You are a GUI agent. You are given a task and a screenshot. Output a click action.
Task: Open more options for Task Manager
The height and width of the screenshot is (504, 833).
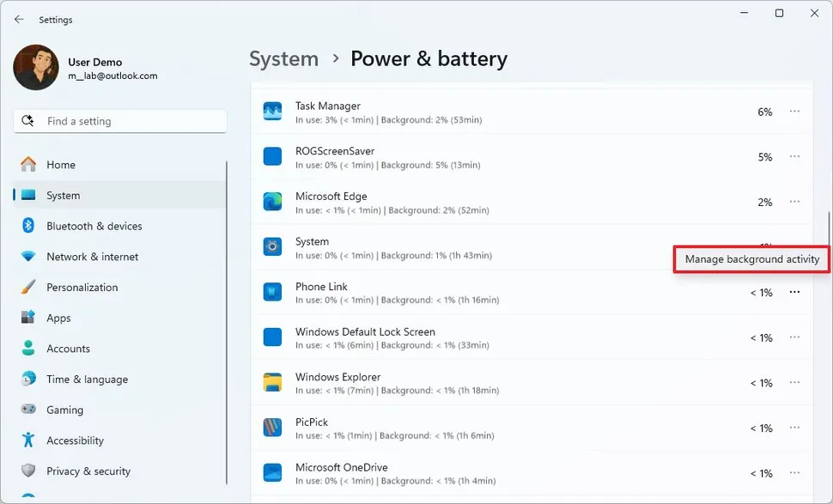[794, 111]
